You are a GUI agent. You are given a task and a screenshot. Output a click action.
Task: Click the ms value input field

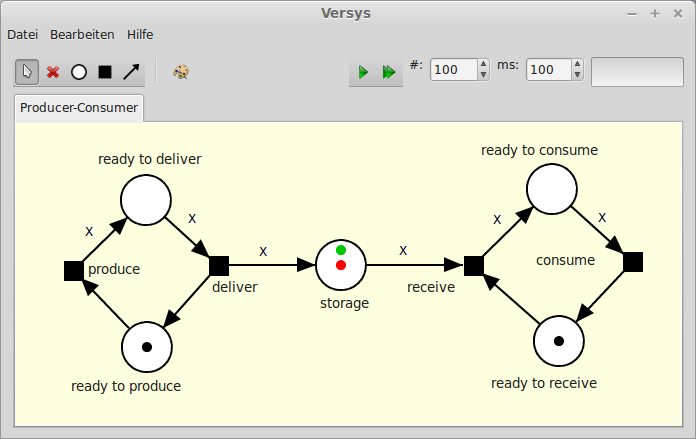coord(547,70)
